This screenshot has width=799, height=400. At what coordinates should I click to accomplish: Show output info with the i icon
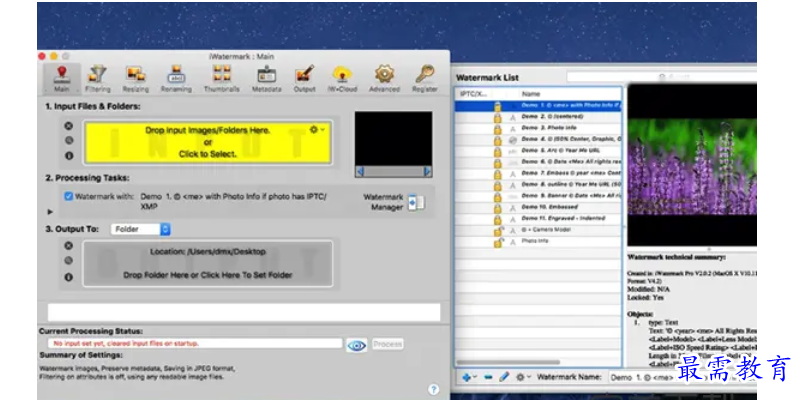click(x=69, y=277)
